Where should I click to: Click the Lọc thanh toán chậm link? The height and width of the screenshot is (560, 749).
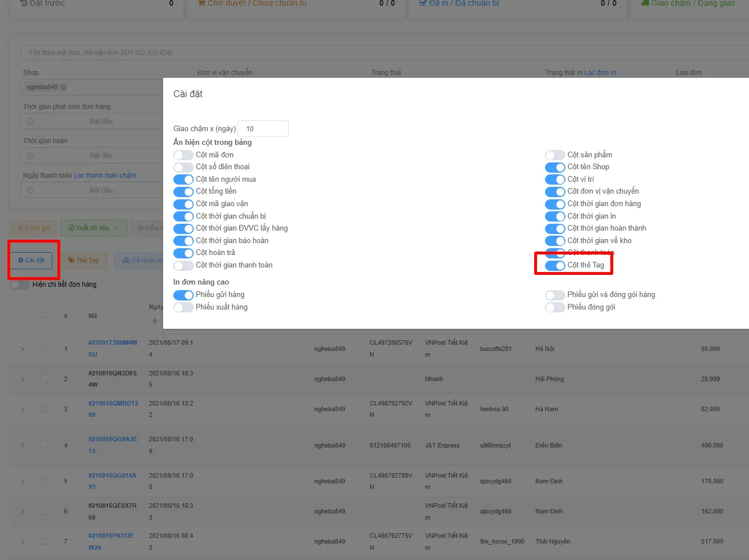point(105,175)
